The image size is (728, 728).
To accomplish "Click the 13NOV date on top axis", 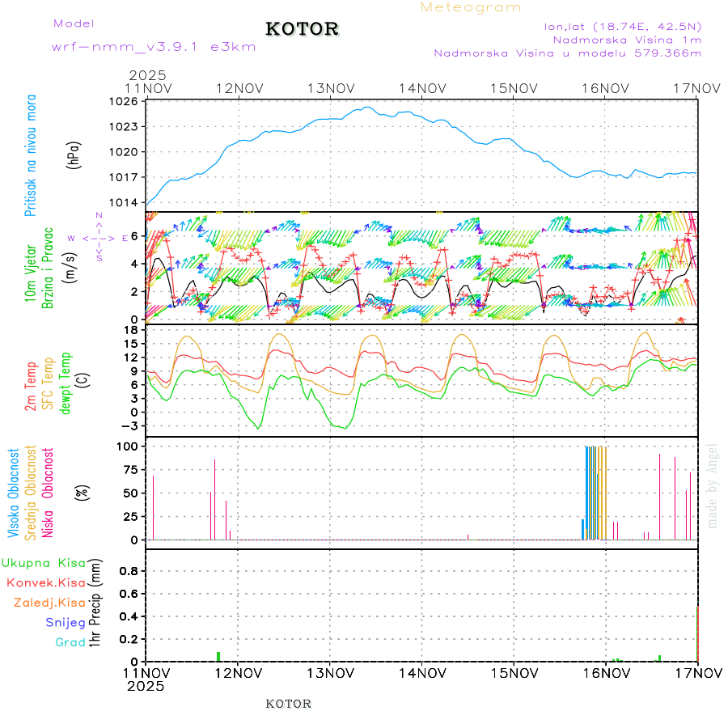I will [x=330, y=88].
